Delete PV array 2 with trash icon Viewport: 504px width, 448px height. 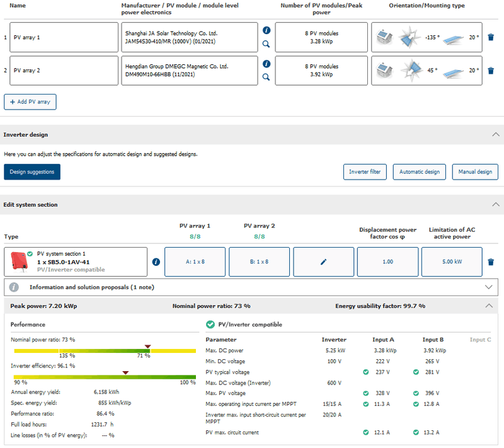coord(491,71)
